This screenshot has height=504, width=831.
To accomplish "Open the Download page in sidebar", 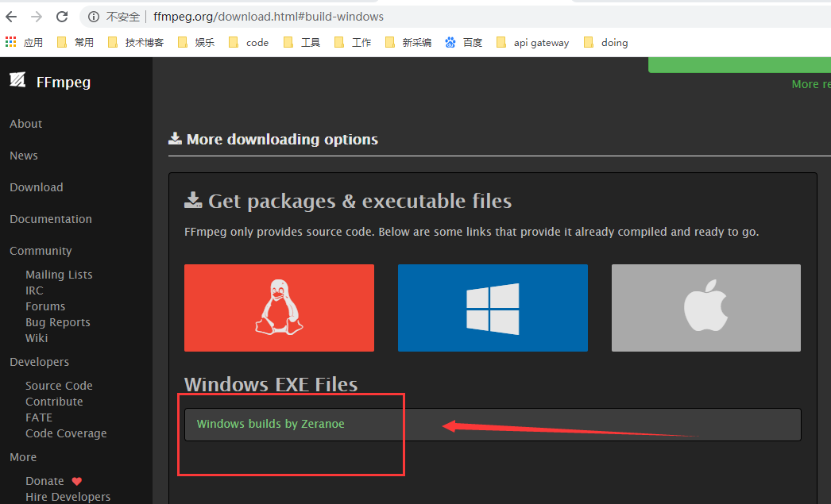I will tap(37, 187).
